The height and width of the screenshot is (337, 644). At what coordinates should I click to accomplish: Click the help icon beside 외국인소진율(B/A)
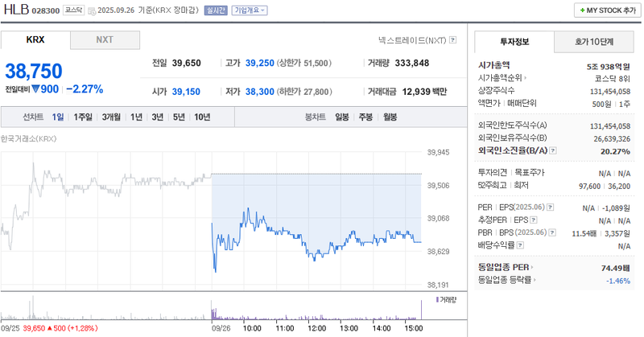click(x=553, y=150)
